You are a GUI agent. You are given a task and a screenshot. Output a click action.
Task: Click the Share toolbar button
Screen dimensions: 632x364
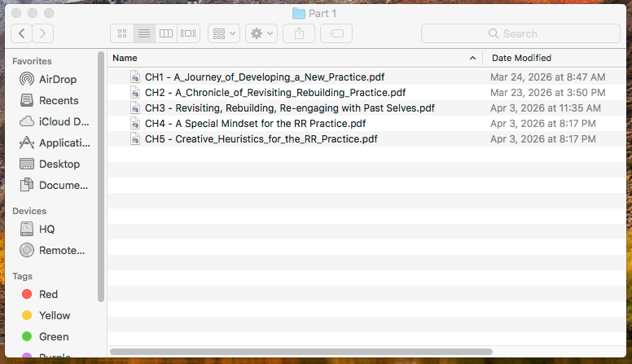click(299, 33)
